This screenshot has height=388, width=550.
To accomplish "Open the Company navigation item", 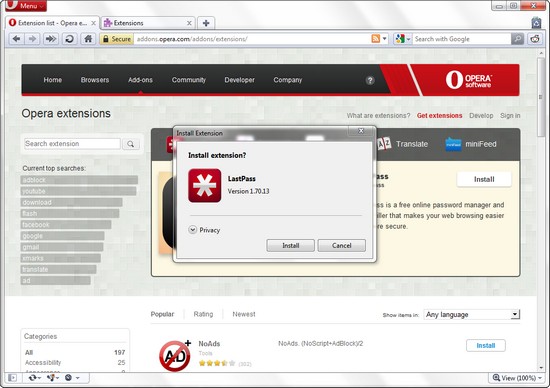I will click(x=288, y=80).
